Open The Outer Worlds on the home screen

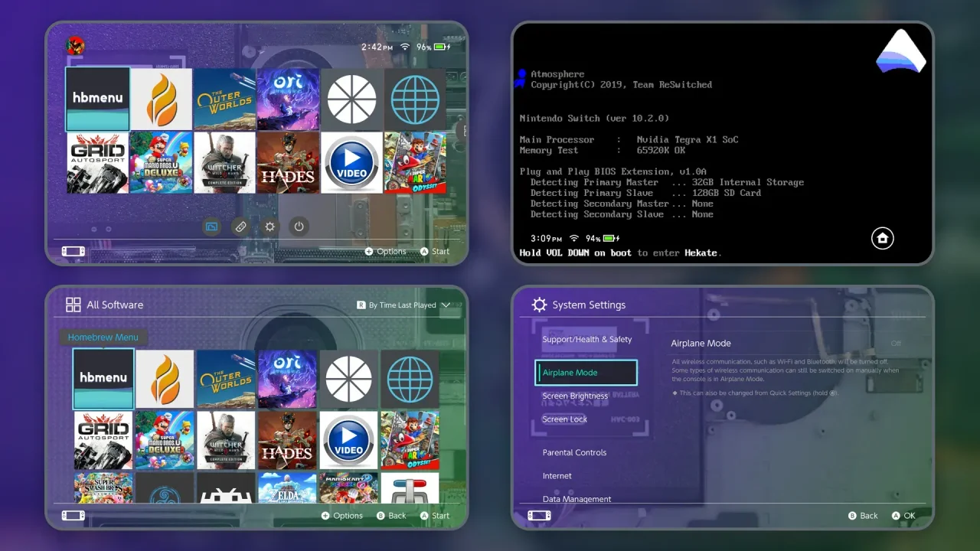pyautogui.click(x=224, y=99)
